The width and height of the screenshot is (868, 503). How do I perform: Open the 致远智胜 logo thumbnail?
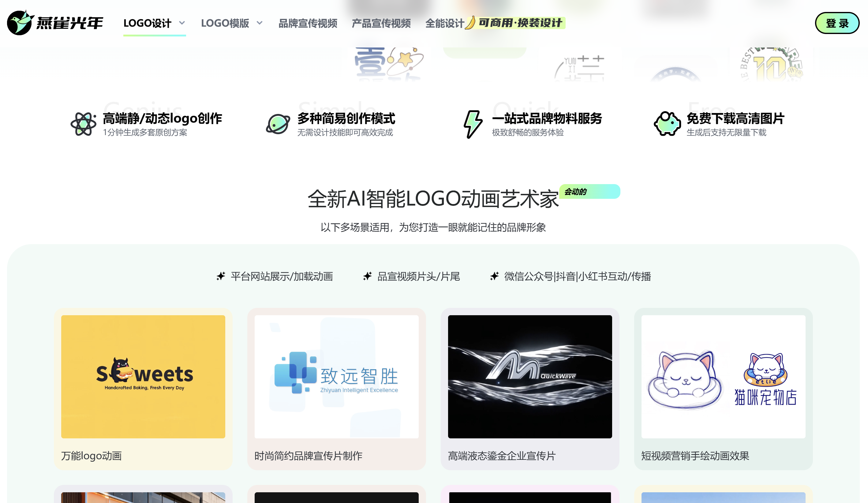pos(337,377)
